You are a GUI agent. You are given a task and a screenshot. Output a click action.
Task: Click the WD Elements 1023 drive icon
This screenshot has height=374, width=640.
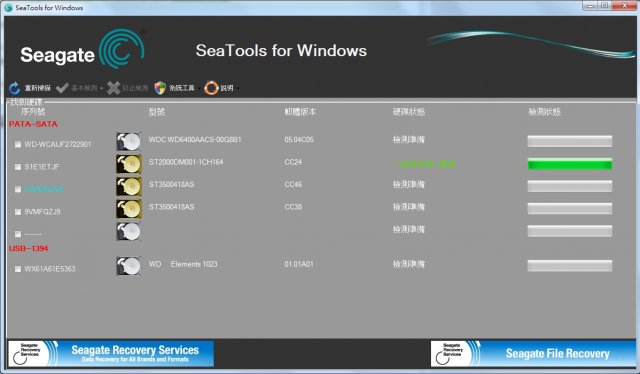click(x=129, y=266)
